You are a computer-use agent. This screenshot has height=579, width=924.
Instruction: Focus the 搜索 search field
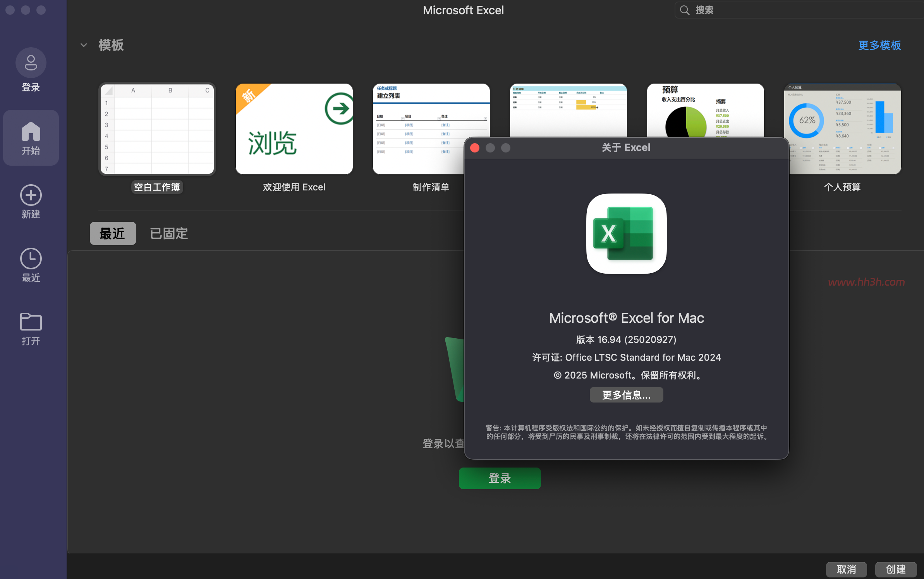pos(799,10)
